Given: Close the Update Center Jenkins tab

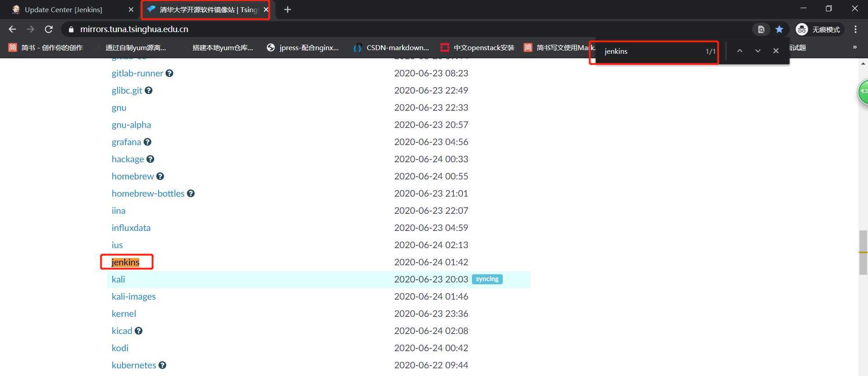Looking at the screenshot, I should 131,9.
